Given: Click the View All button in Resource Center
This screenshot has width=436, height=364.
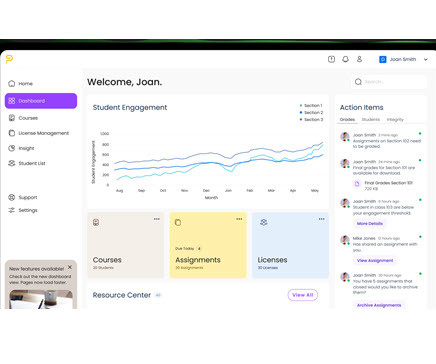Looking at the screenshot, I should 303,295.
